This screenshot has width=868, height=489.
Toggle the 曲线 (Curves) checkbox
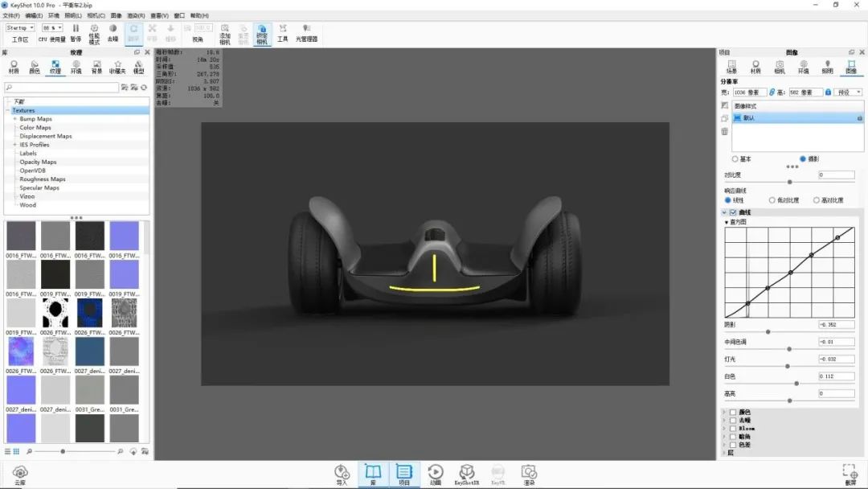pos(733,212)
